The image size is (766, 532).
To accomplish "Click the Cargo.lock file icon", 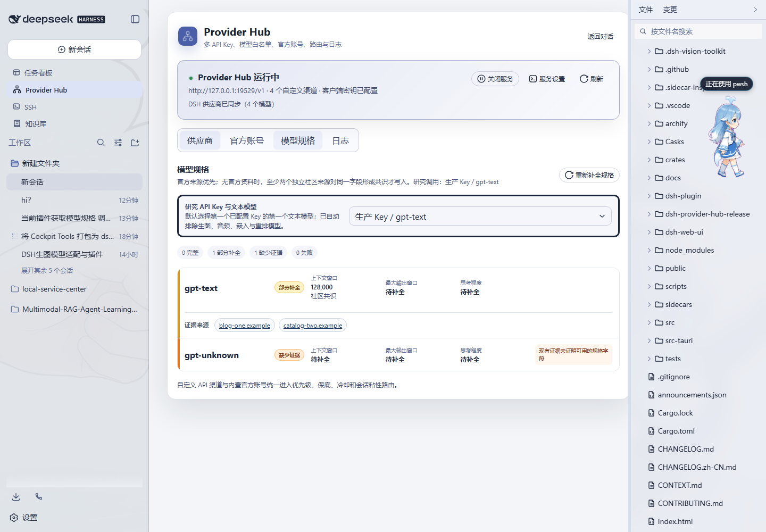I will (651, 413).
